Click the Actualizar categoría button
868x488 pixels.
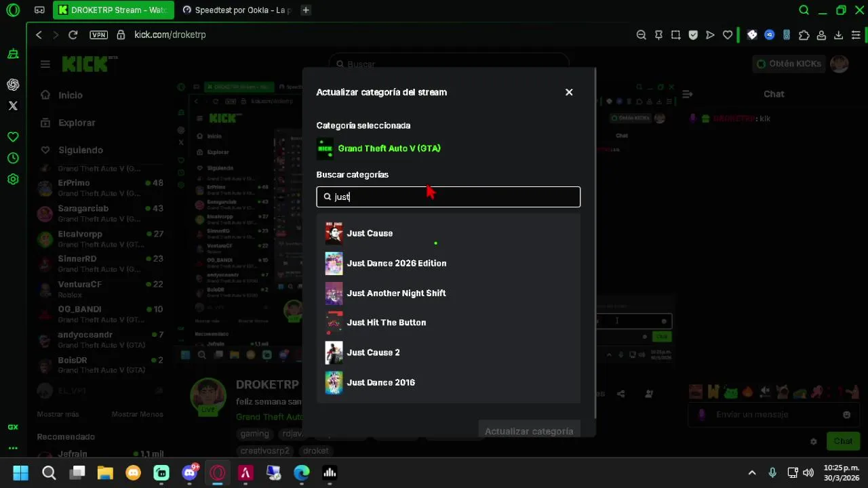coord(529,430)
